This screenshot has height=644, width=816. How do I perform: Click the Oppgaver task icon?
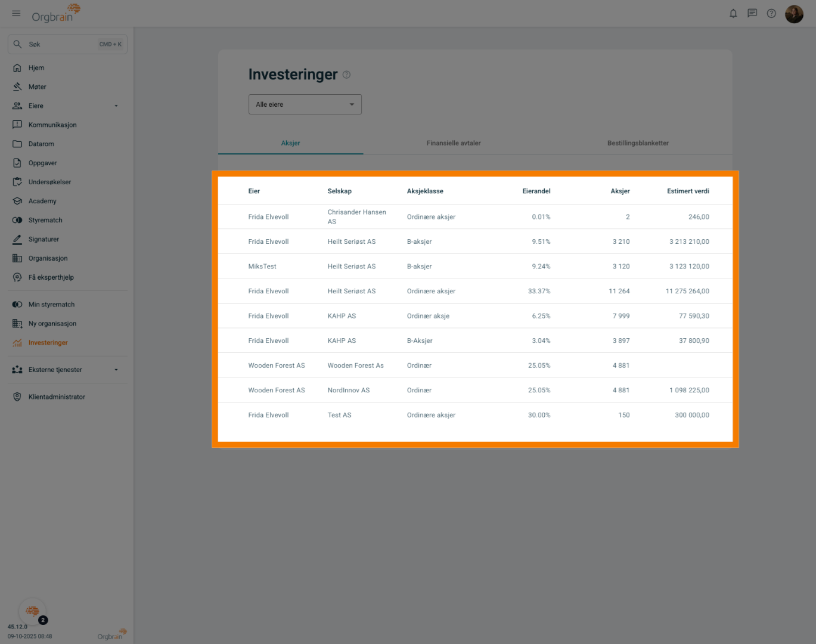pyautogui.click(x=17, y=163)
